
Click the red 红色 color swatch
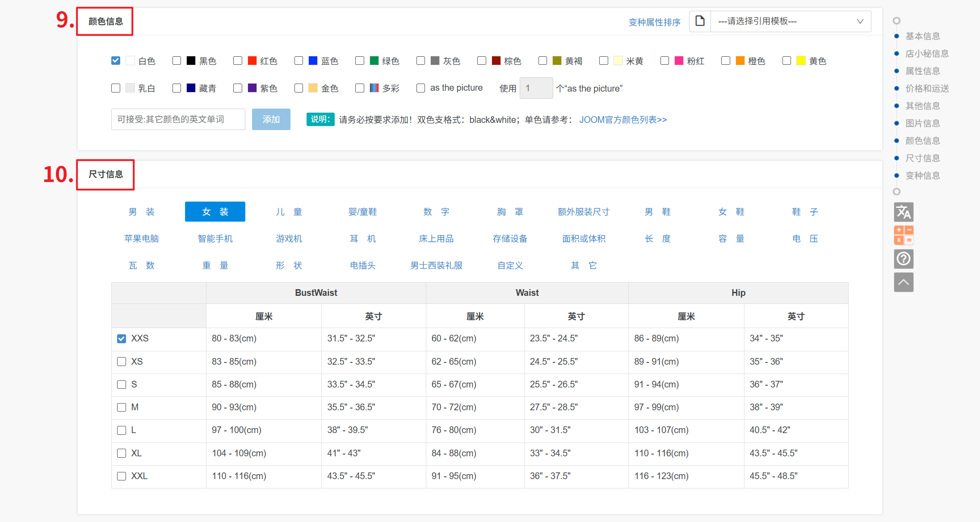(252, 61)
